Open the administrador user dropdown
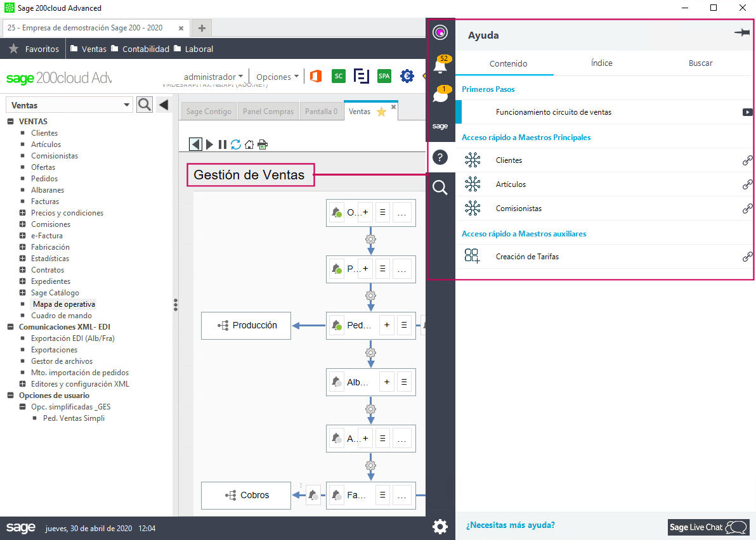The width and height of the screenshot is (756, 540). [213, 77]
